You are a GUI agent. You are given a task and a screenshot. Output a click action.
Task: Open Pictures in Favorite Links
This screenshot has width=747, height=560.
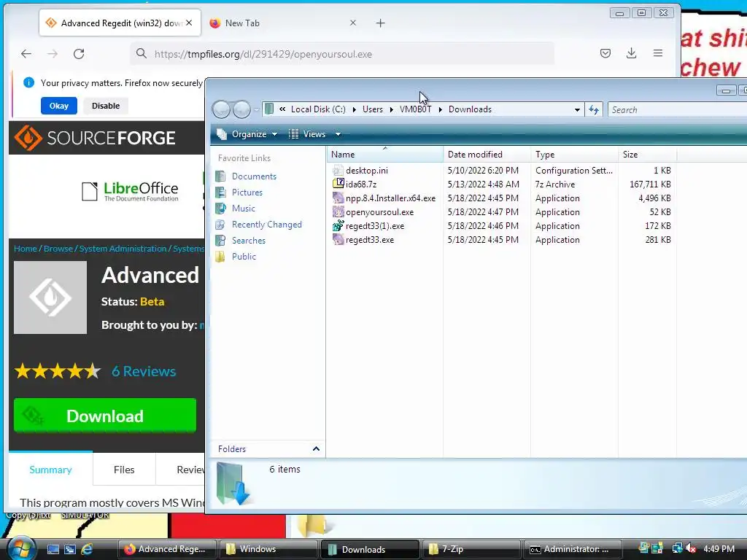coord(247,192)
